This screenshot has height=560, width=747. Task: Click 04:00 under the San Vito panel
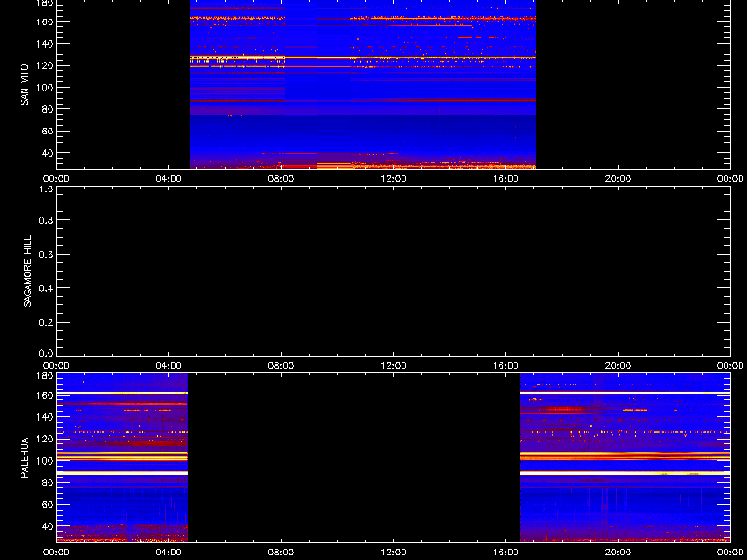(x=169, y=179)
